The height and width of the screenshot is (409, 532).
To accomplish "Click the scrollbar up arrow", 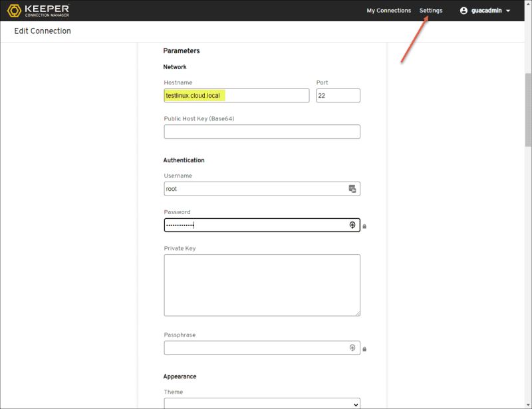I will coord(527,5).
